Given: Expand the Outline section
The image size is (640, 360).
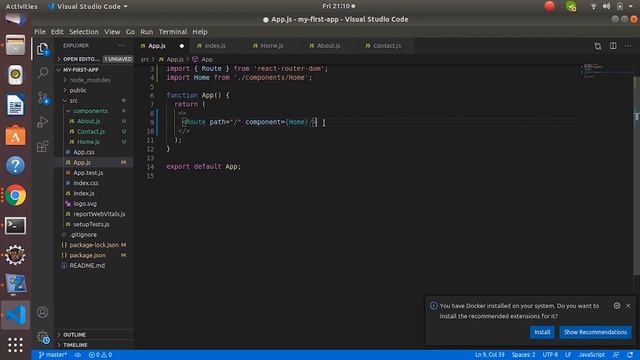Looking at the screenshot, I should (x=94, y=335).
